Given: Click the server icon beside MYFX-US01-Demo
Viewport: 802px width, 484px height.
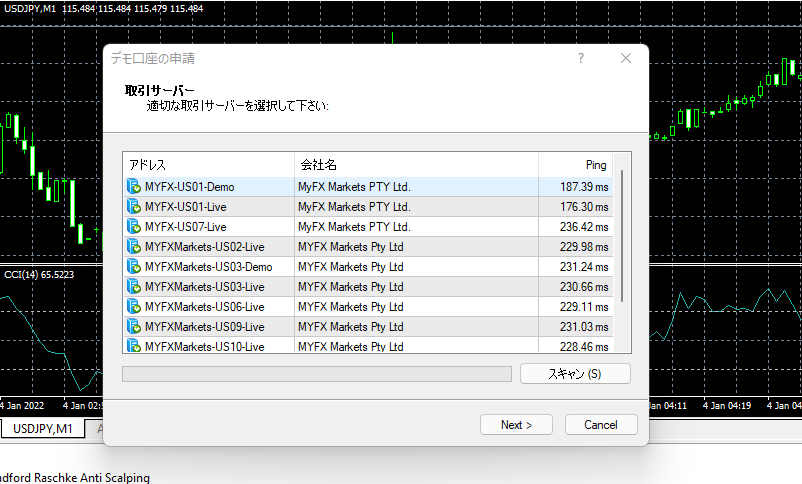Looking at the screenshot, I should (133, 186).
